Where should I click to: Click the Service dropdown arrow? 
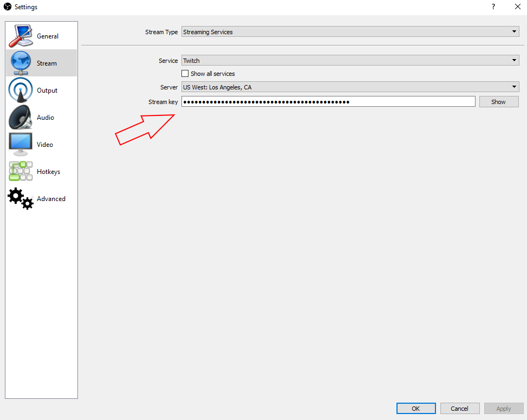[x=514, y=60]
